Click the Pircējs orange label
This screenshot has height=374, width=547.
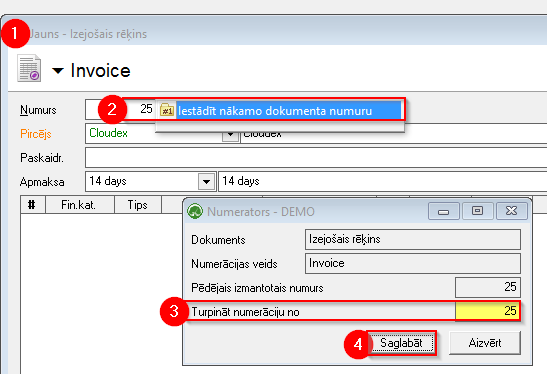click(x=36, y=134)
